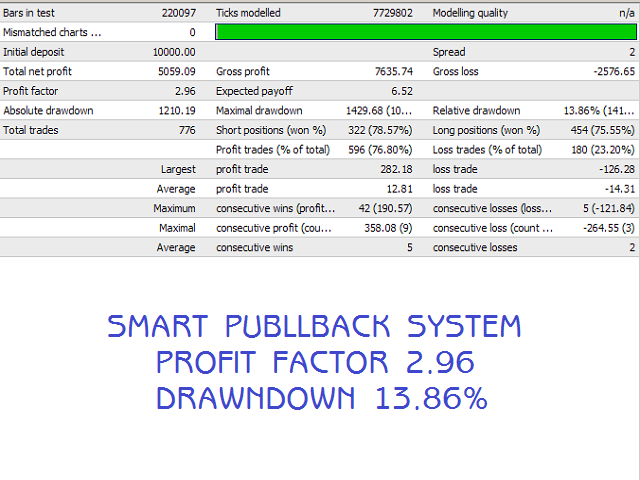Select initial deposit value 10000.00
The height and width of the screenshot is (480, 640).
pos(174,52)
